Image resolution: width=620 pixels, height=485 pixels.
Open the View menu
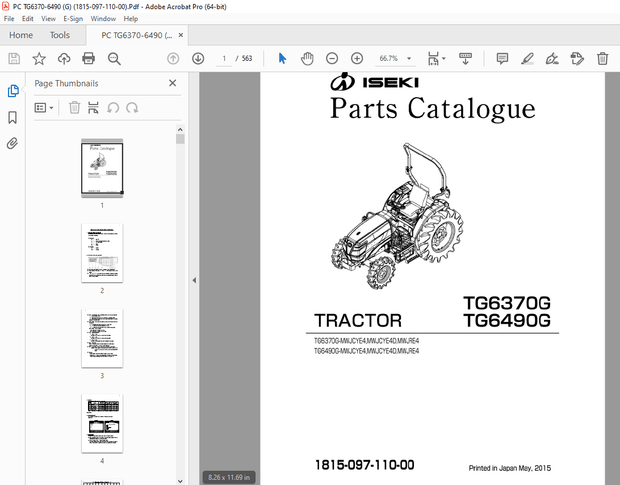pos(48,19)
